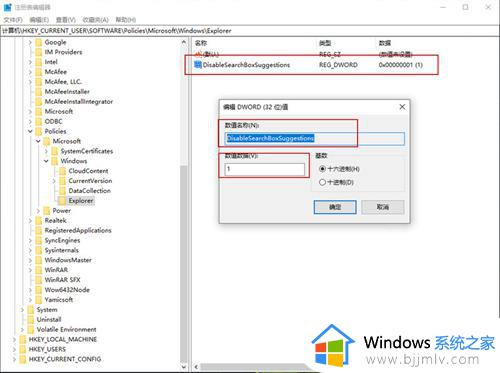Select the SystemCertificates folder icon
The width and height of the screenshot is (500, 373).
pos(55,151)
